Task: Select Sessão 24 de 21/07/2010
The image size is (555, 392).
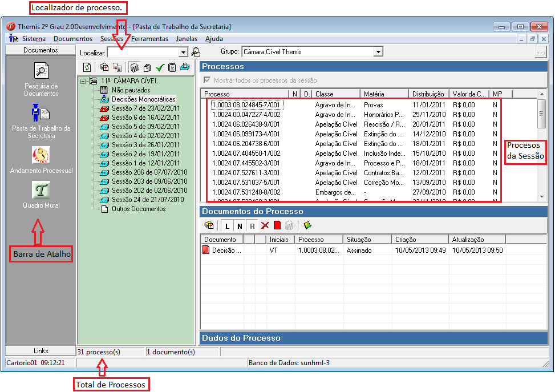Action: (148, 200)
